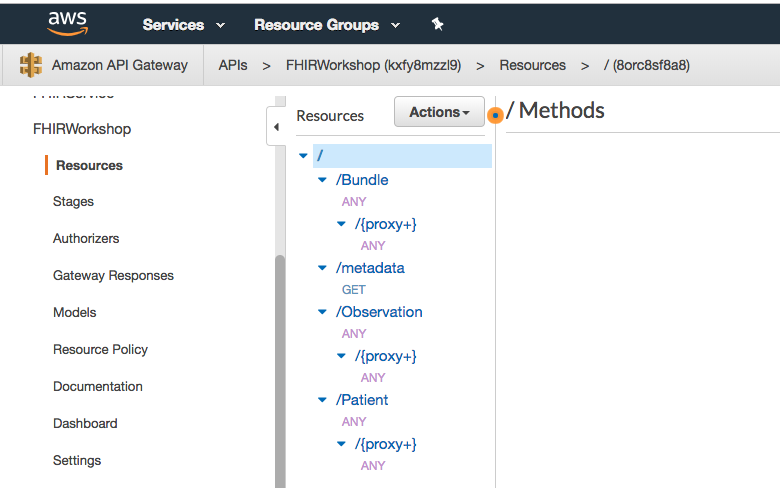This screenshot has height=488, width=780.
Task: Open Documentation in the left navigation
Action: 98,386
